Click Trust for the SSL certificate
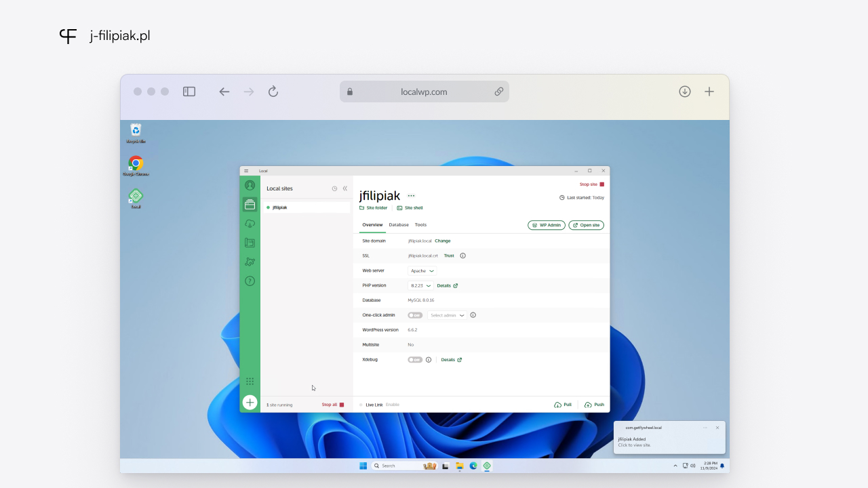Viewport: 868px width, 488px height. coord(449,256)
